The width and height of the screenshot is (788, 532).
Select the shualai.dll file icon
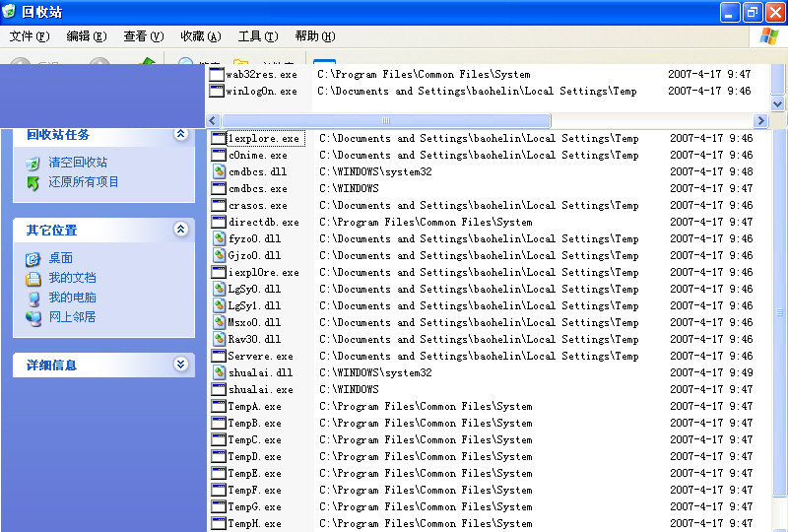219,372
